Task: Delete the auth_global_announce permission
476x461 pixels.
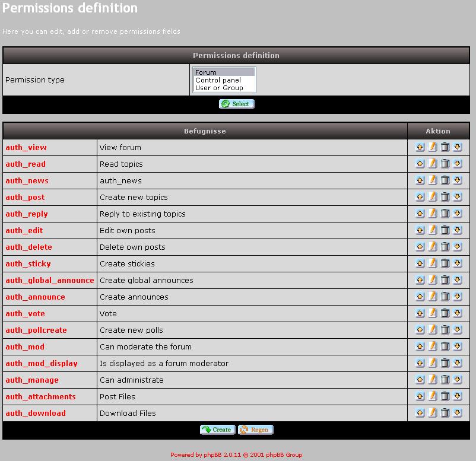Action: click(445, 280)
